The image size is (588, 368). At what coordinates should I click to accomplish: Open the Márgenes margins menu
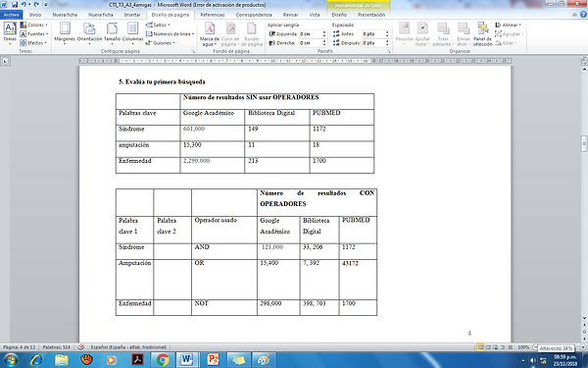pyautogui.click(x=65, y=33)
